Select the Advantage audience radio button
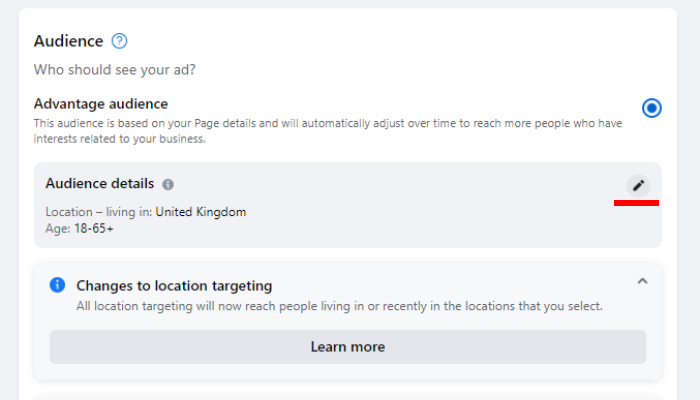700x400 pixels. click(x=652, y=108)
